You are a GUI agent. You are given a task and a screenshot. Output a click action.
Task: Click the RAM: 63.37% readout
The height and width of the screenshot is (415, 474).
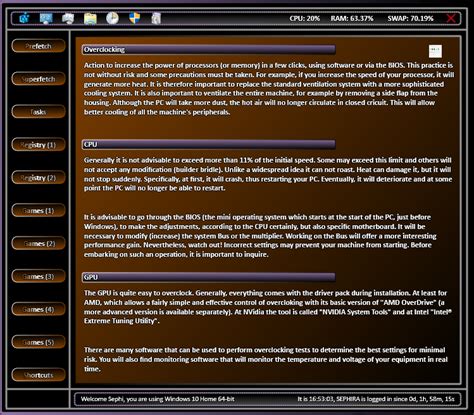[352, 18]
